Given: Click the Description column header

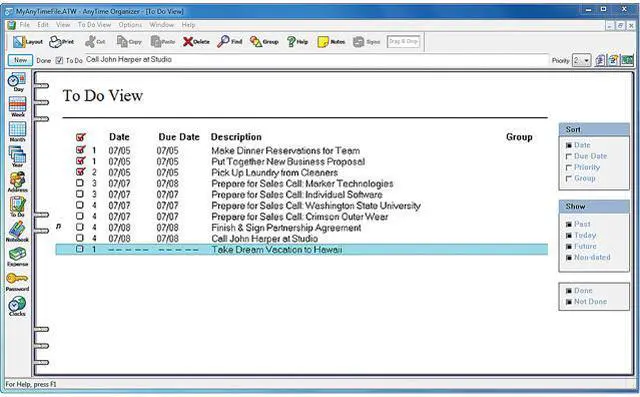Looking at the screenshot, I should [x=236, y=137].
